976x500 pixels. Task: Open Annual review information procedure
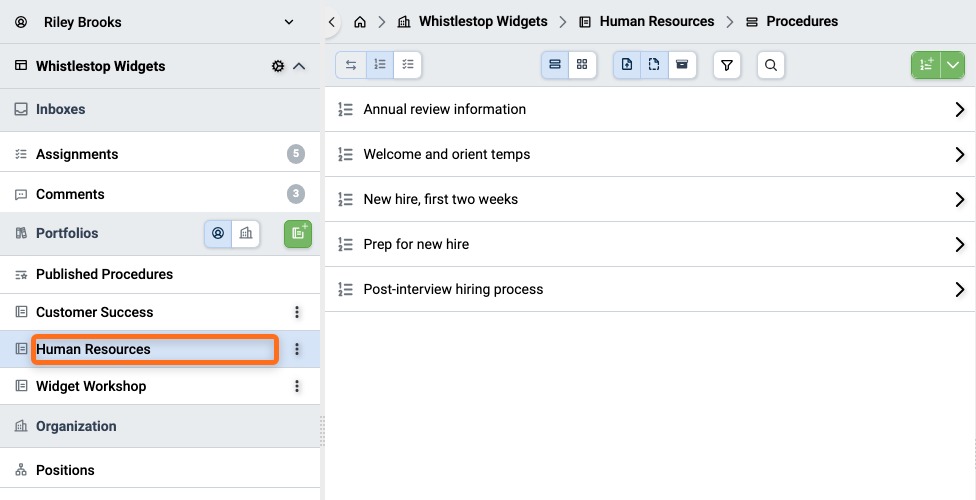[444, 110]
